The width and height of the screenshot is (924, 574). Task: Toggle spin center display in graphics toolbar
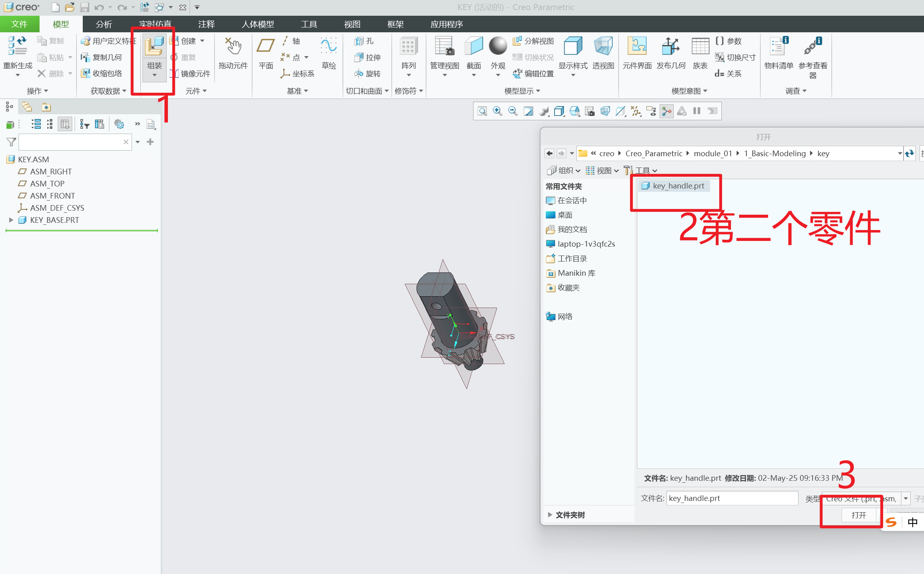(x=667, y=111)
